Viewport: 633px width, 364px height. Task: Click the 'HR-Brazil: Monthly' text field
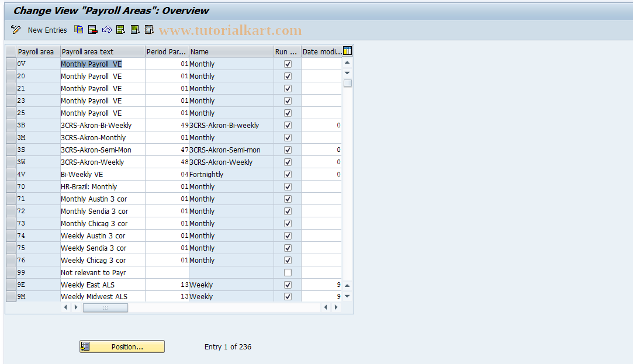[x=102, y=186]
